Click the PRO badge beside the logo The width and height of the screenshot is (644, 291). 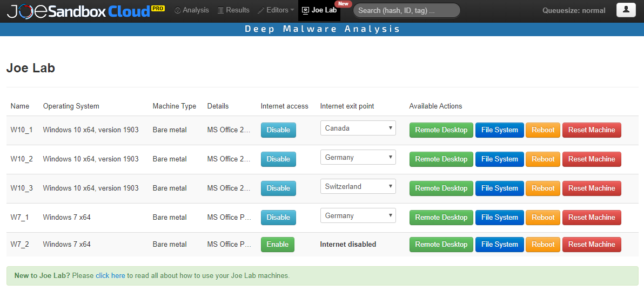click(x=158, y=8)
